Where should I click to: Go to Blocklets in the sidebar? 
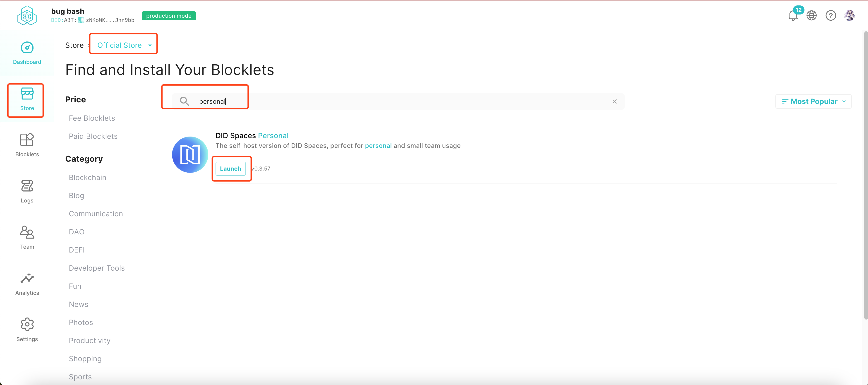pos(27,145)
